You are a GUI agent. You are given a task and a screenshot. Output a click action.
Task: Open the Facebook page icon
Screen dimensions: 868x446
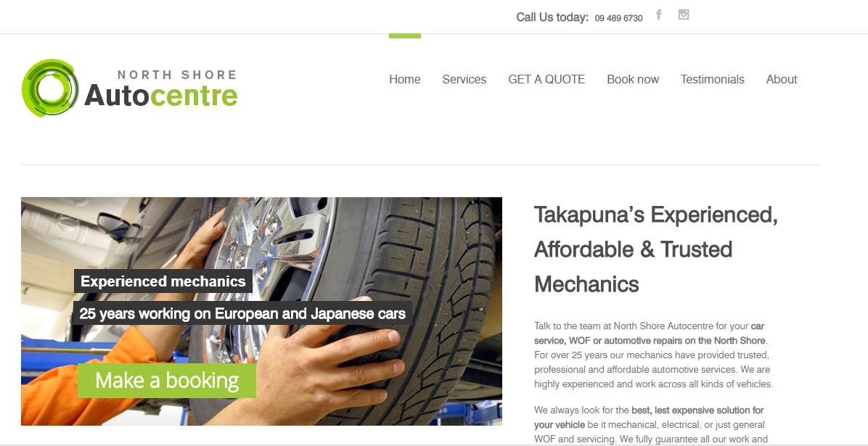pyautogui.click(x=659, y=15)
